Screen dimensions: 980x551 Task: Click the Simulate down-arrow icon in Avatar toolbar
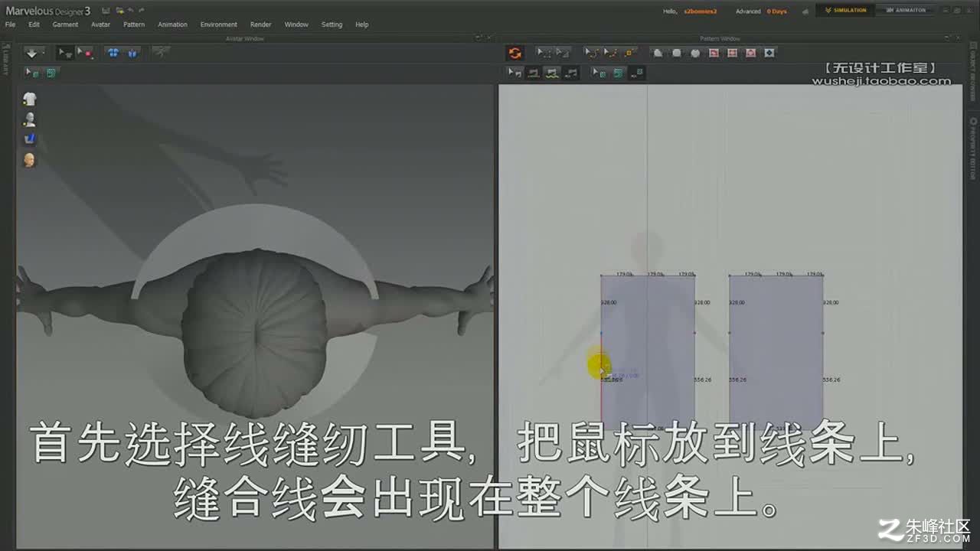tap(32, 53)
